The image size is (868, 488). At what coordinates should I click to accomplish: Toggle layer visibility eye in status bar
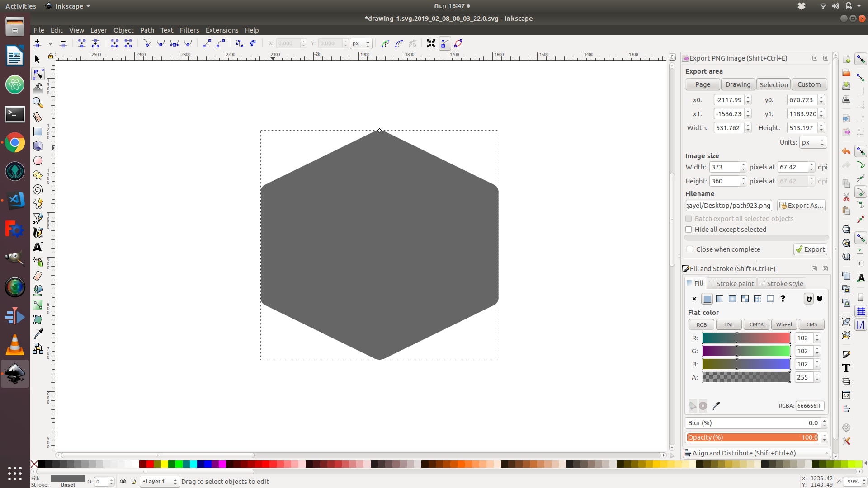click(x=123, y=482)
